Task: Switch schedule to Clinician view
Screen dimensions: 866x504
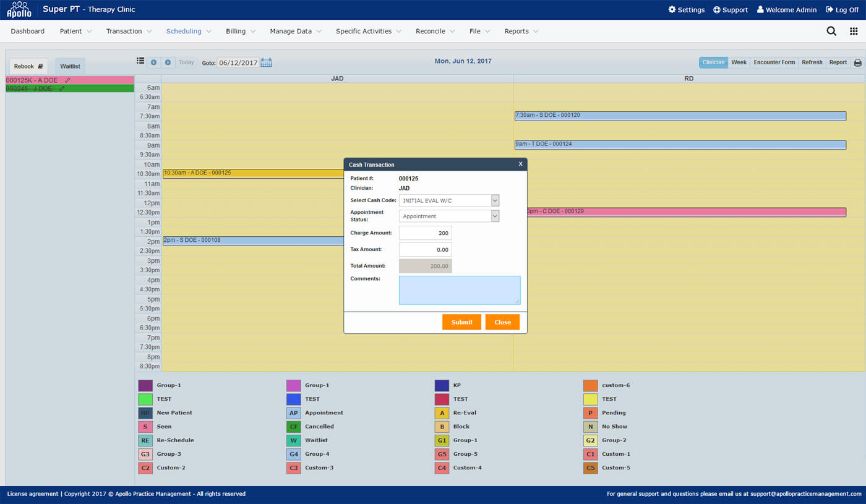Action: [x=713, y=62]
